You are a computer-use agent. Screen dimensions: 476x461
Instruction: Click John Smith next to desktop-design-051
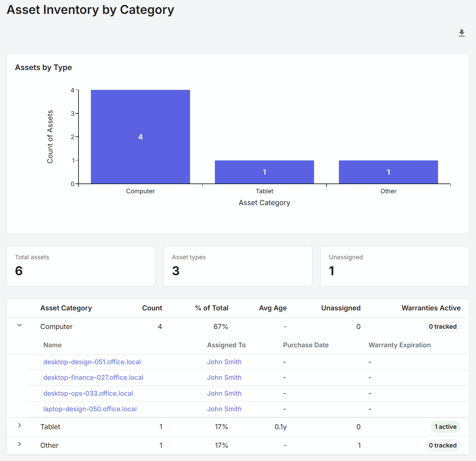224,362
